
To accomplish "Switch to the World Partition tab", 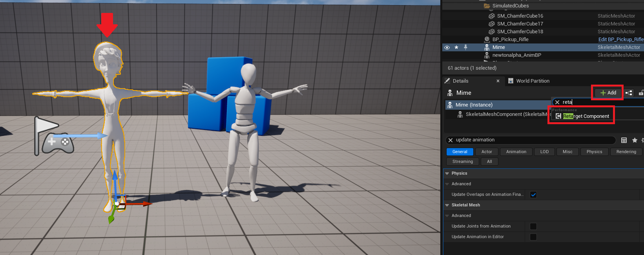I will (x=533, y=81).
